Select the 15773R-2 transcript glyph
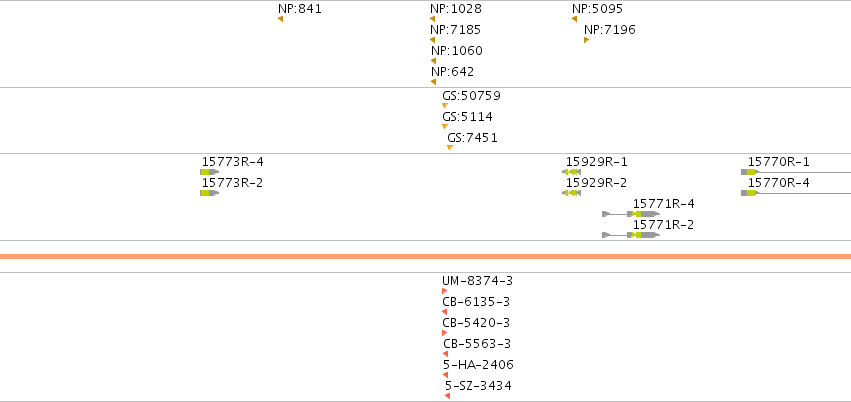Screen dimensions: 851x402 (x=209, y=193)
